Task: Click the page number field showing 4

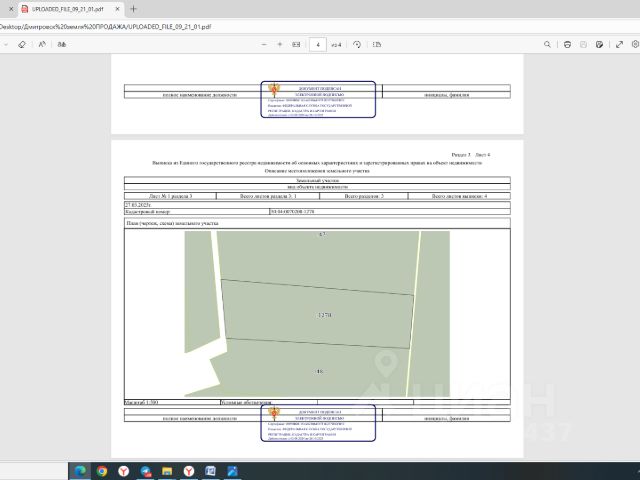Action: pos(318,44)
